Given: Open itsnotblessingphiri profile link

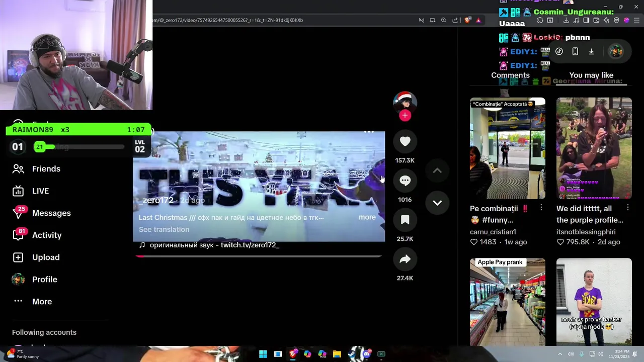Looking at the screenshot, I should (586, 232).
